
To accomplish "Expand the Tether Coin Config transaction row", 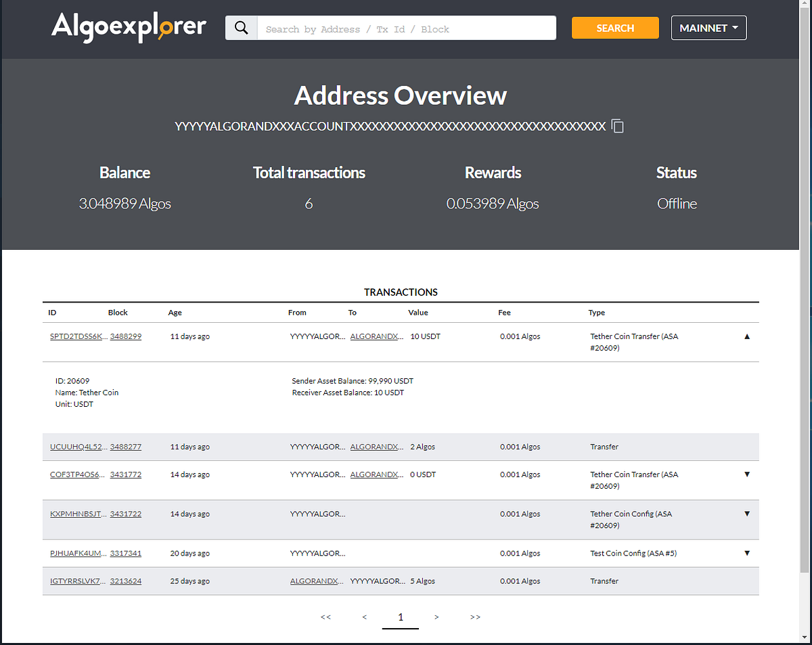I will coord(747,514).
